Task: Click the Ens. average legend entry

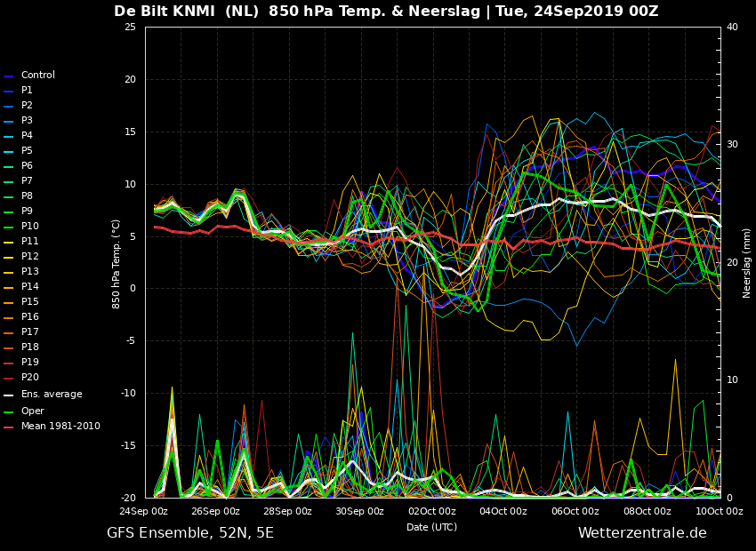Action: (43, 394)
